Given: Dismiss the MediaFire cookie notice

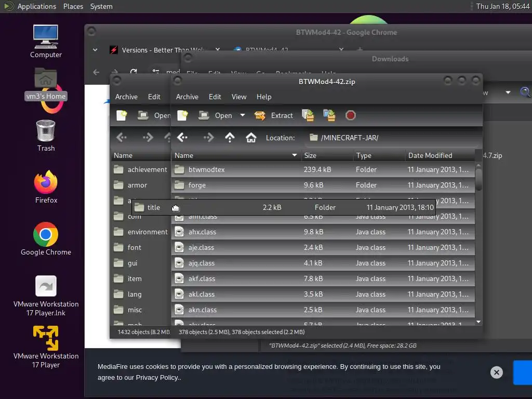Looking at the screenshot, I should coord(496,372).
